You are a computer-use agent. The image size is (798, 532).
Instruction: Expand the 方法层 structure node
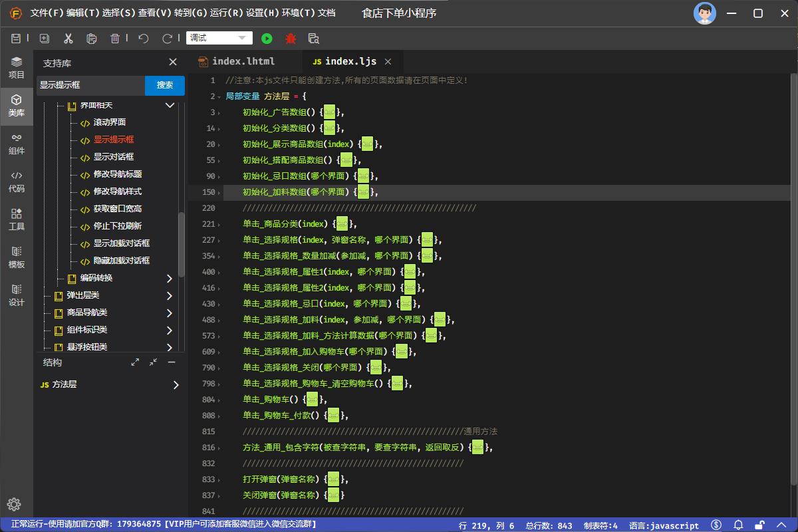tap(176, 385)
